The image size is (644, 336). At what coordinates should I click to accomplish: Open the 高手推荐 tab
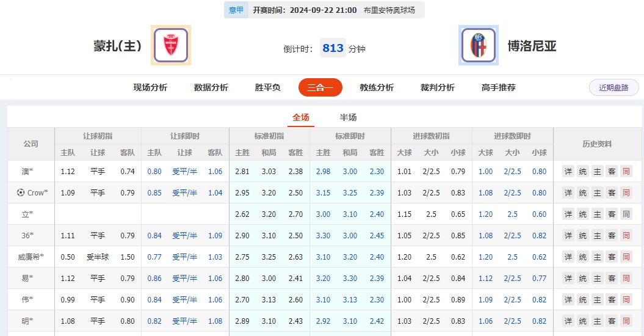[x=498, y=87]
